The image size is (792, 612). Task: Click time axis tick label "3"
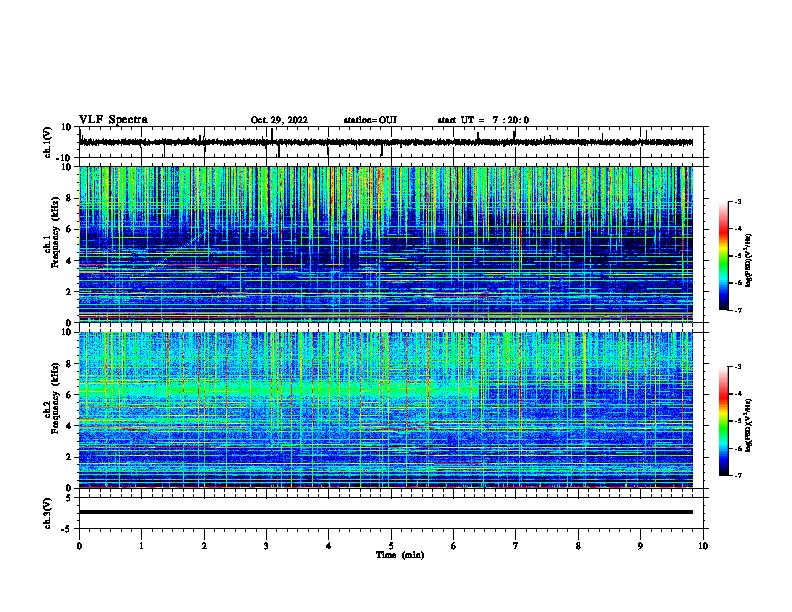(x=266, y=546)
